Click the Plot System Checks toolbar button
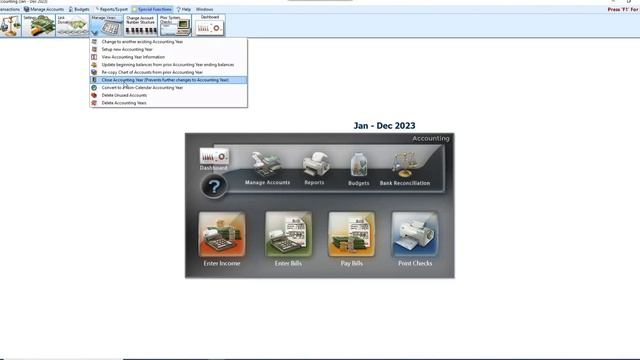The height and width of the screenshot is (360, 640). pos(175,26)
